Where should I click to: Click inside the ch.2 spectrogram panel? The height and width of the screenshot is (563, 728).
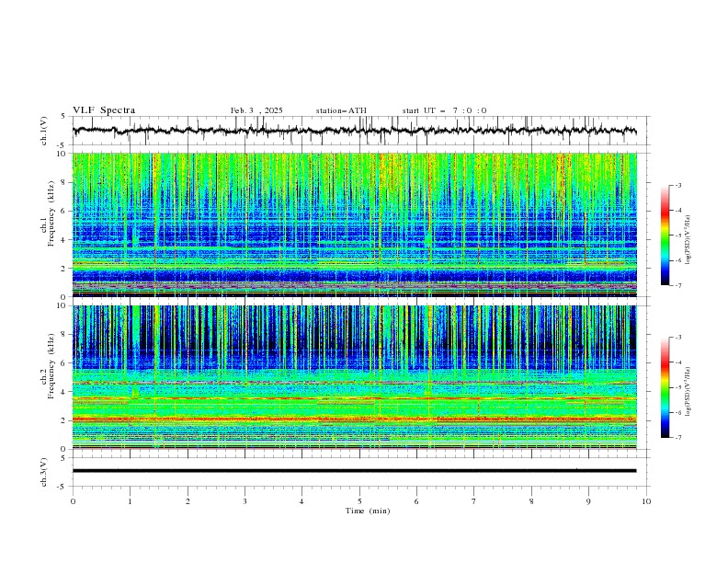point(354,377)
